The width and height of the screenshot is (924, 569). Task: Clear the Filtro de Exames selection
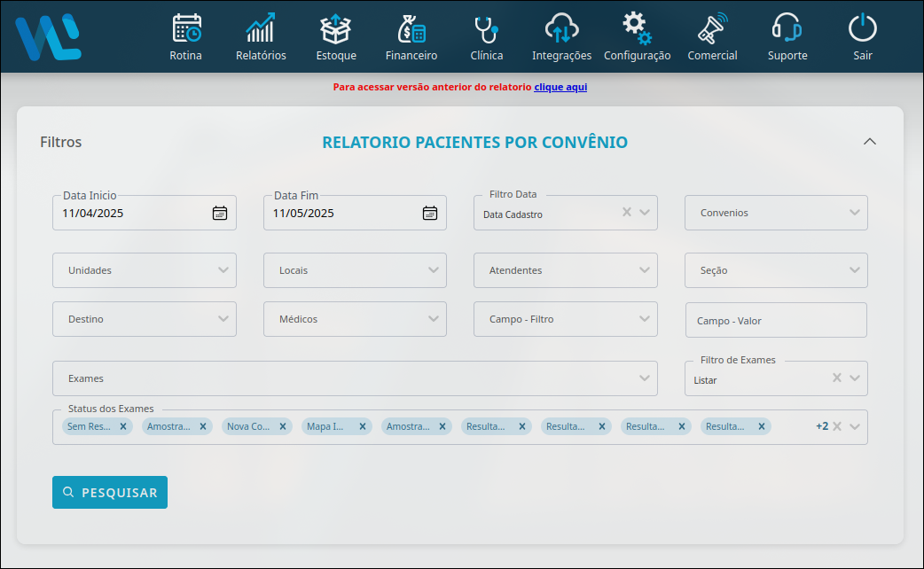(x=837, y=378)
